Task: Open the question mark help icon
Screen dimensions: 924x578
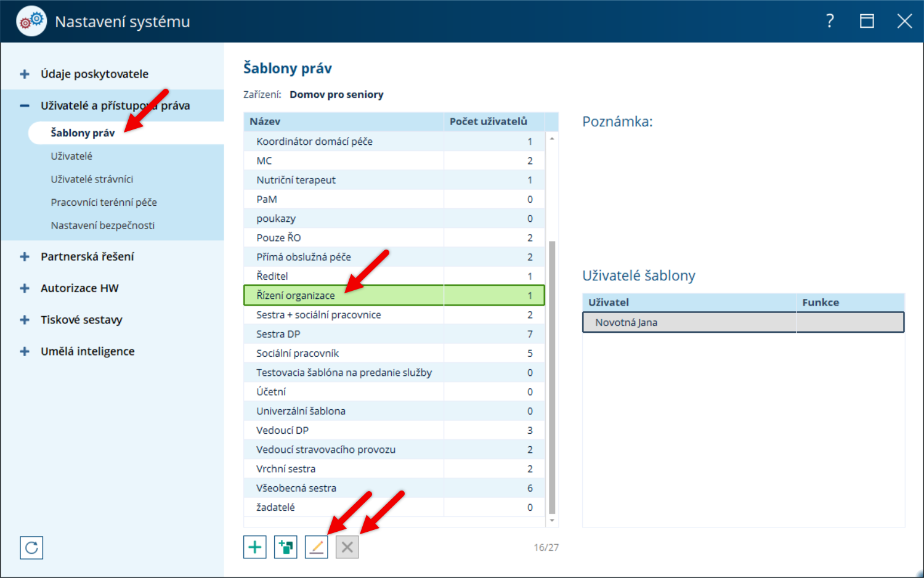Action: pyautogui.click(x=830, y=22)
